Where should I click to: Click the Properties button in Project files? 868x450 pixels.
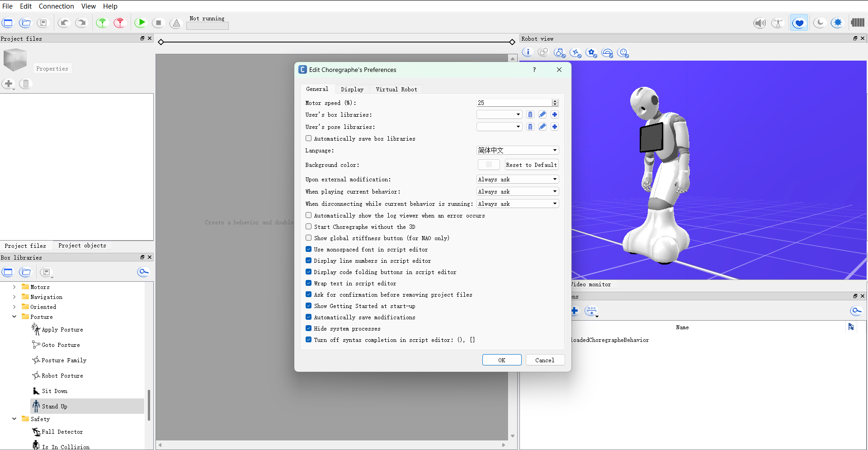coord(52,69)
